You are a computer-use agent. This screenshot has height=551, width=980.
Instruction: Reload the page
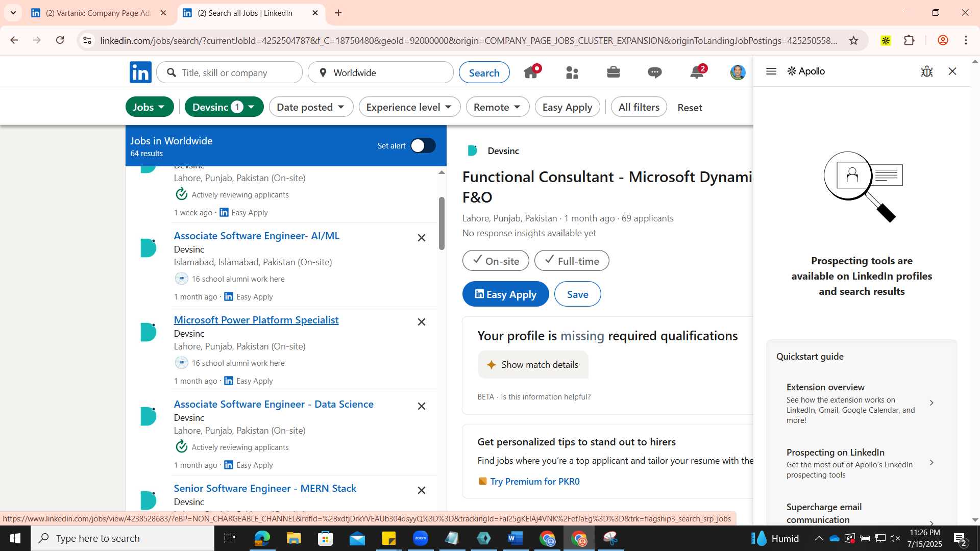60,40
